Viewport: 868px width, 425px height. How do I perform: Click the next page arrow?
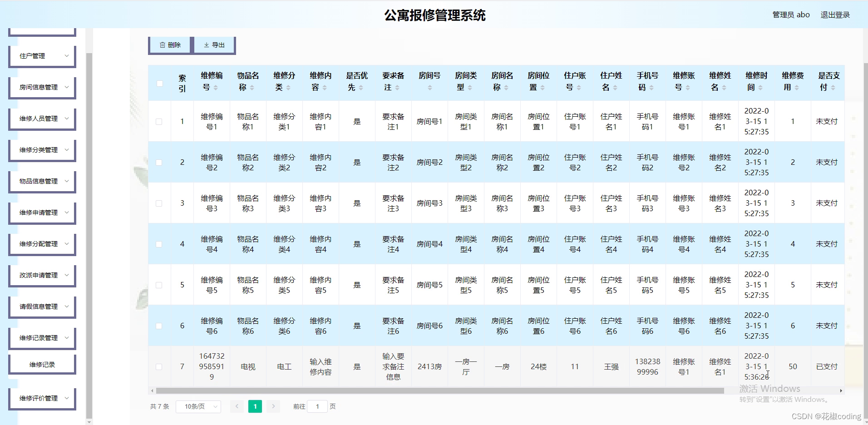coord(273,406)
